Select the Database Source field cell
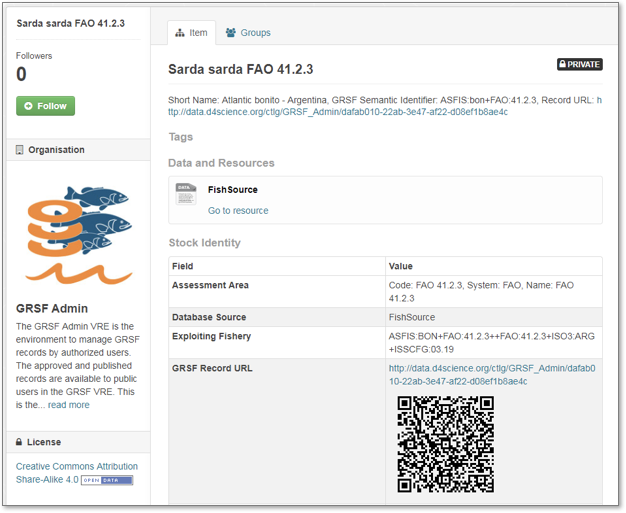 pos(277,317)
